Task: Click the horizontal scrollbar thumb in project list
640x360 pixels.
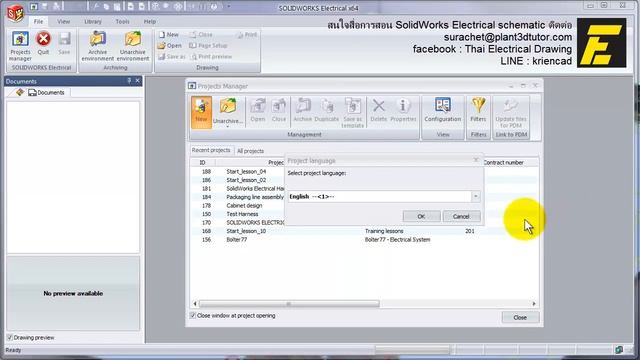Action: pos(289,304)
